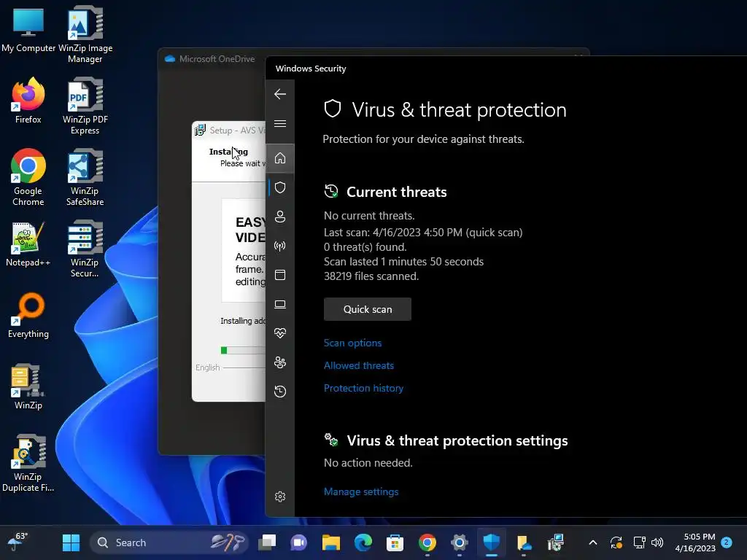The width and height of the screenshot is (747, 560).
Task: Open the network icon in system tray
Action: point(639,542)
